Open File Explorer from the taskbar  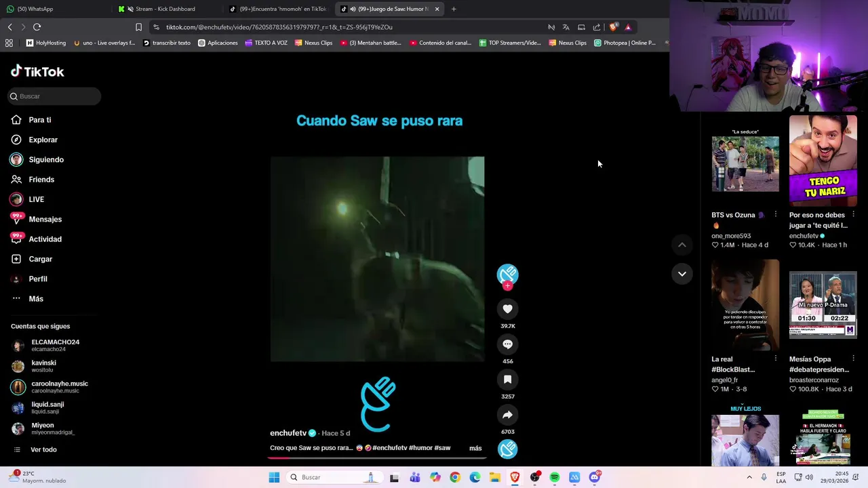click(495, 477)
